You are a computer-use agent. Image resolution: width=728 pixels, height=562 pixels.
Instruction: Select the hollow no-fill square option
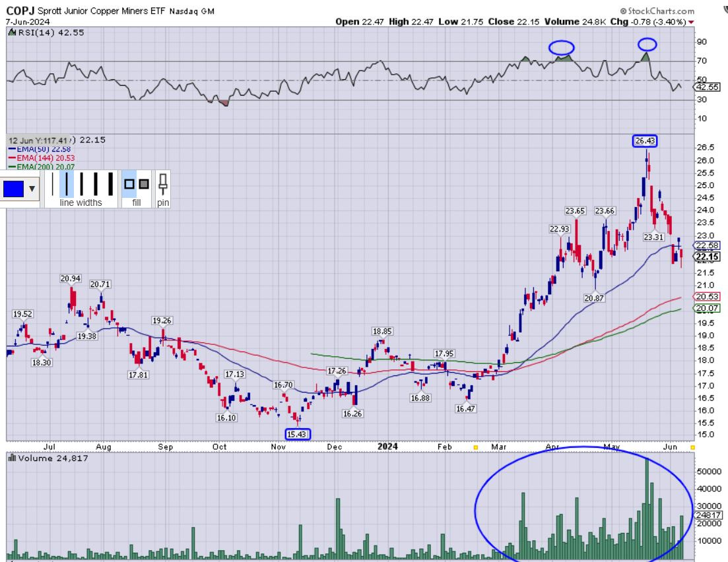129,184
